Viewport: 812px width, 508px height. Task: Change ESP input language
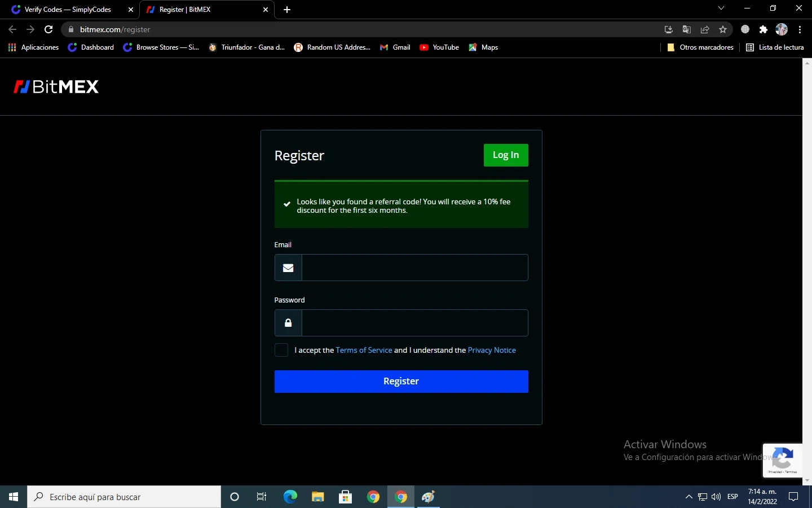pos(732,497)
